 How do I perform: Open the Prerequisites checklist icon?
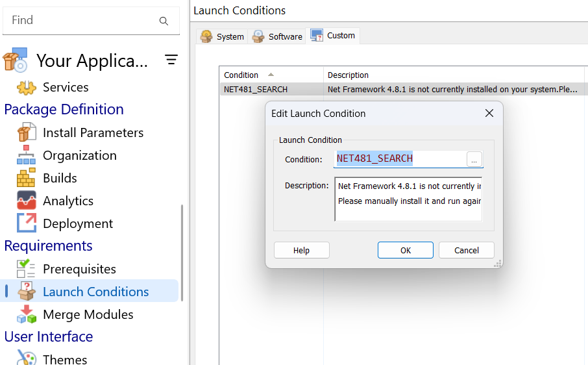[x=27, y=269]
